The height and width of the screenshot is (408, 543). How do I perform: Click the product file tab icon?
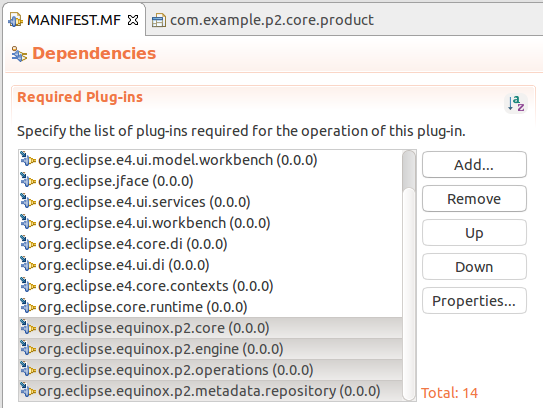click(x=159, y=20)
